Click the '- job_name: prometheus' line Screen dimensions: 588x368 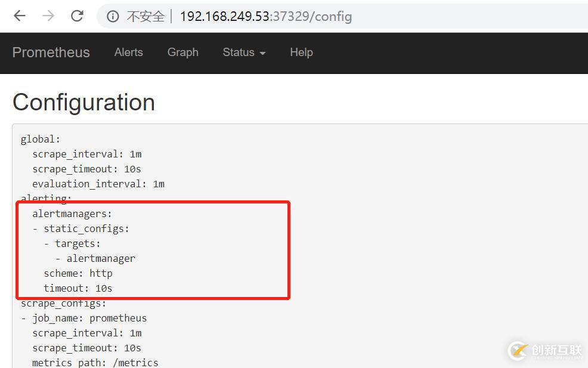[84, 318]
